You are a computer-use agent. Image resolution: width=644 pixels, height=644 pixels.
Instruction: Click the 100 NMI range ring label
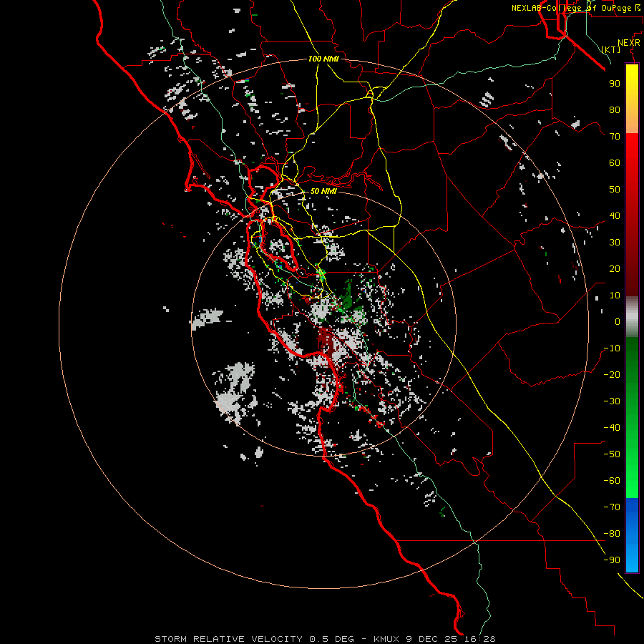click(323, 59)
